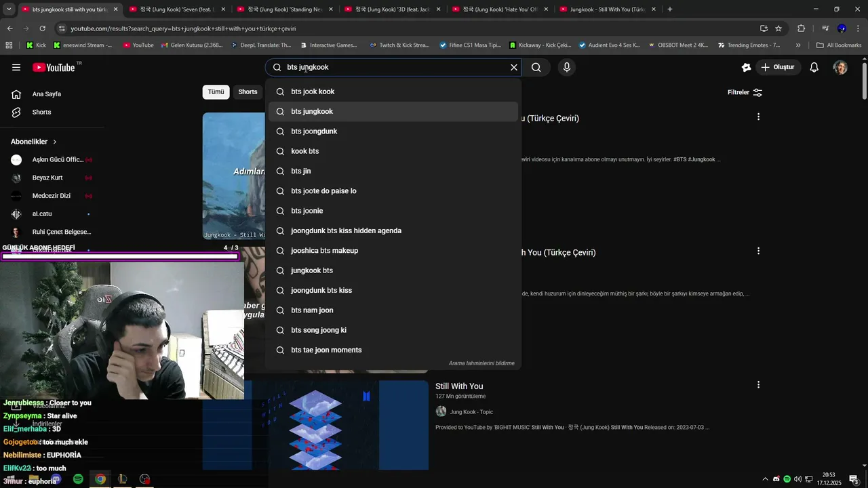Reload the page

[42, 28]
